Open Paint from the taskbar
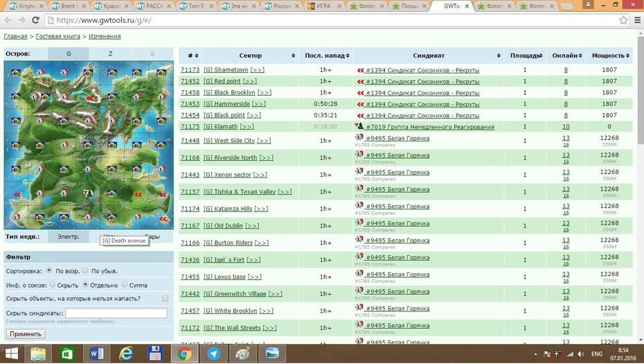The width and height of the screenshot is (644, 364). coord(242,354)
